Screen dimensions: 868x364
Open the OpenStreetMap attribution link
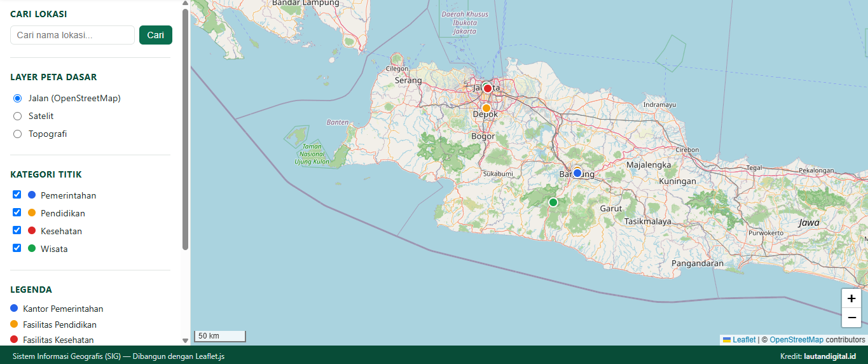796,340
